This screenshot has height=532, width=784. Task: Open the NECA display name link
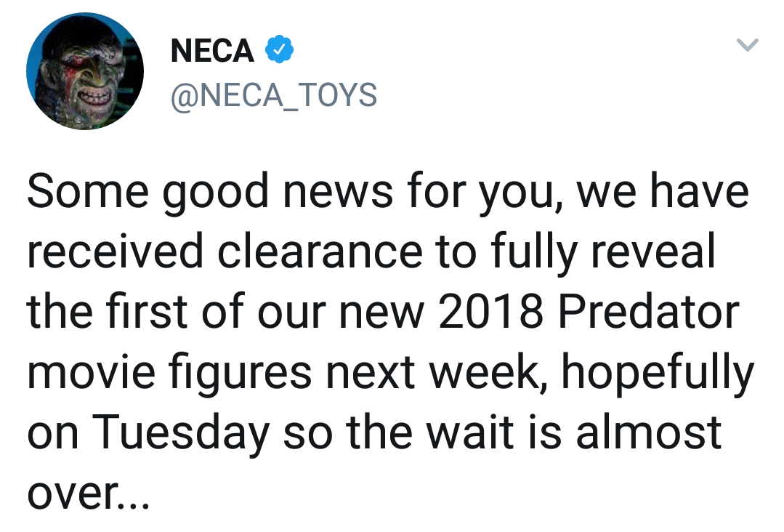(x=212, y=51)
